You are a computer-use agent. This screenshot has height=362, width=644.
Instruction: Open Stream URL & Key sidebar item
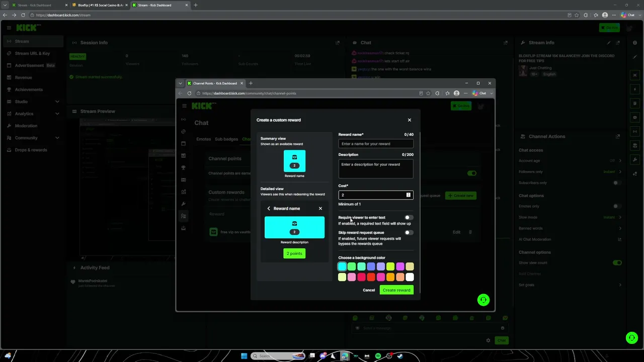click(x=33, y=53)
